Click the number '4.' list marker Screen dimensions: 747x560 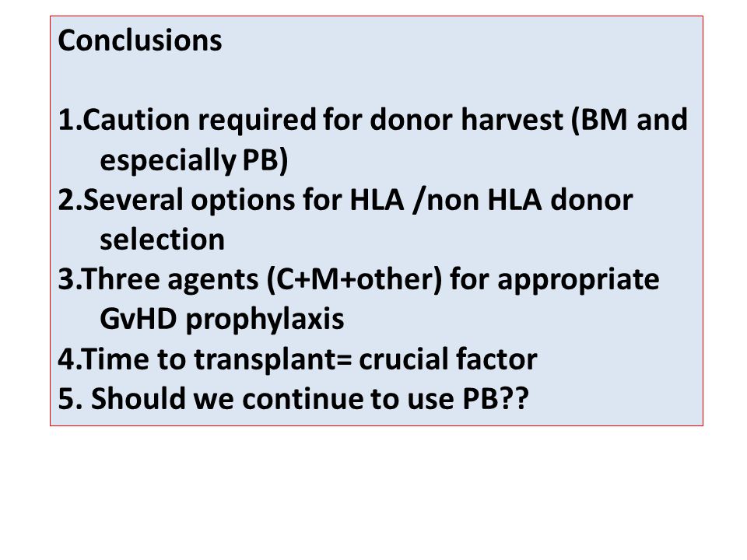(x=70, y=359)
